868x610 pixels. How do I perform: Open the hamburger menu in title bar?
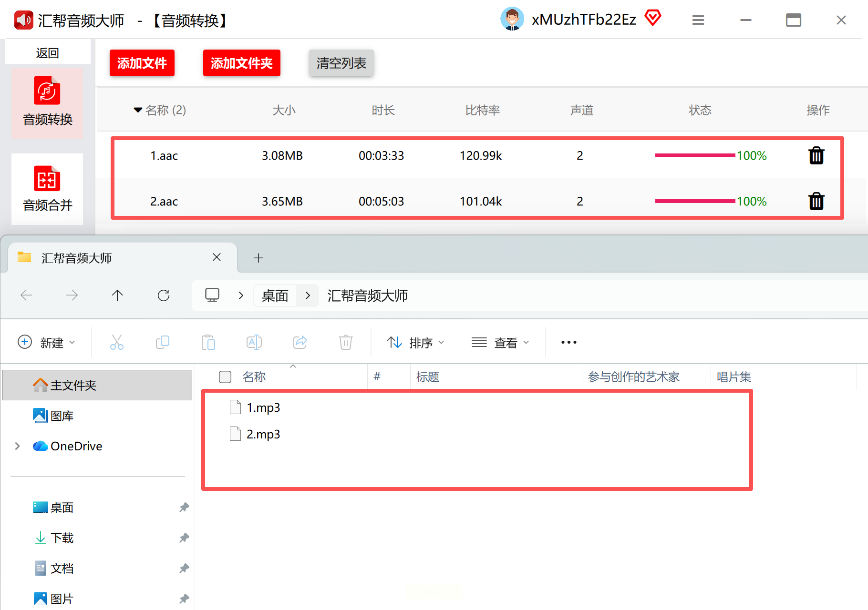698,20
